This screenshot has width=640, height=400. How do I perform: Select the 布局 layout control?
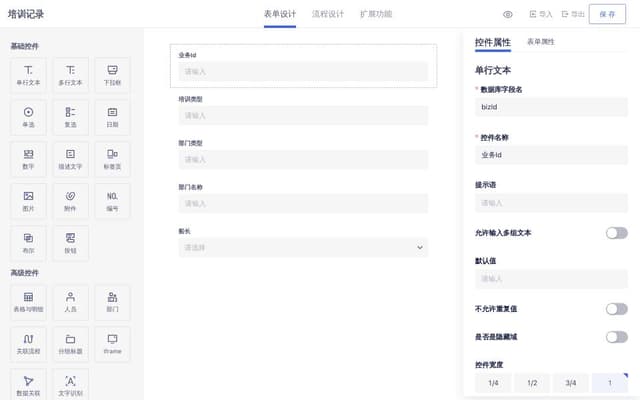pos(28,244)
